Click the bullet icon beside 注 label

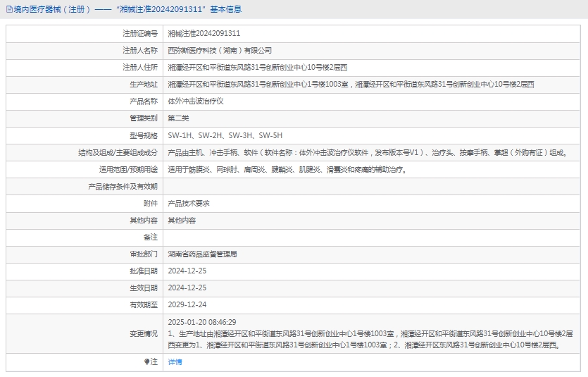click(x=147, y=361)
